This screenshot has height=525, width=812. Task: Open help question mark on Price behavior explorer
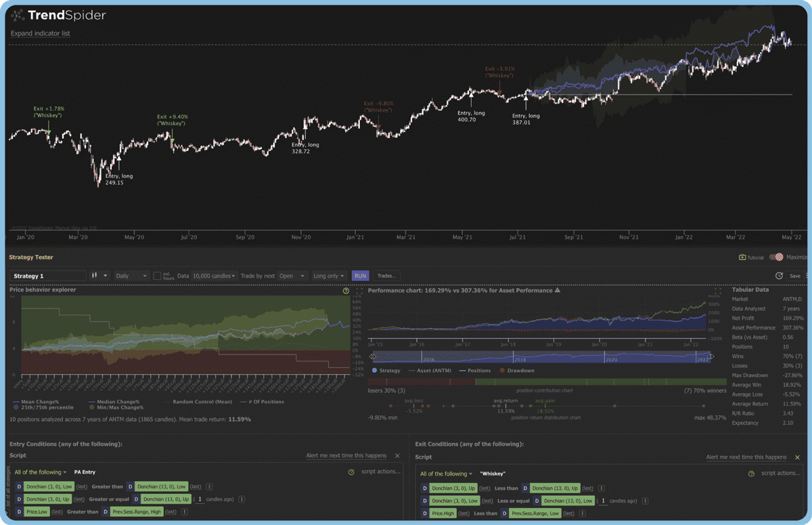[346, 290]
